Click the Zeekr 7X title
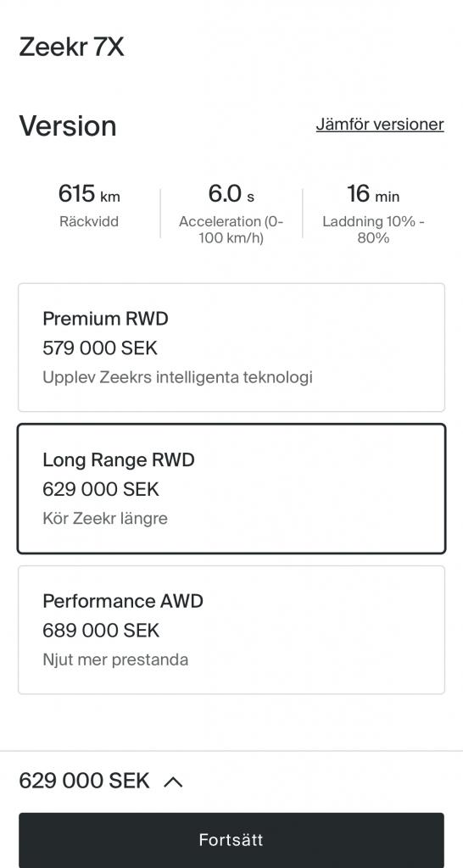The height and width of the screenshot is (868, 463). pos(72,47)
